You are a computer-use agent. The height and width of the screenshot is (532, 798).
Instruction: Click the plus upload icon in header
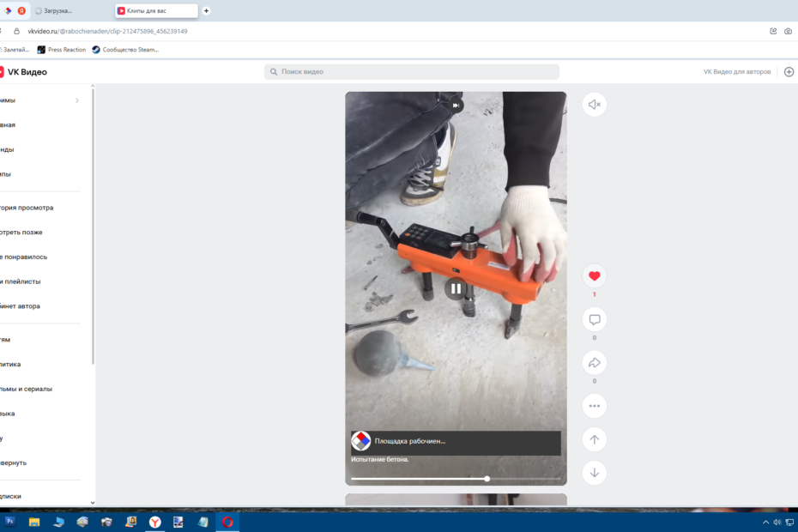coord(789,71)
